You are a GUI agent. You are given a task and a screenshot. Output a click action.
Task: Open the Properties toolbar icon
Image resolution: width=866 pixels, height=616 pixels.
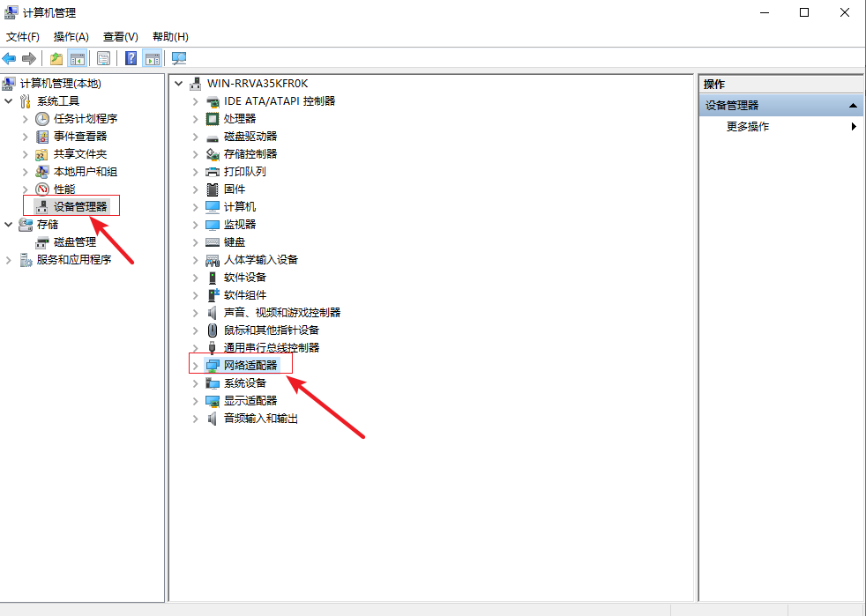tap(103, 59)
